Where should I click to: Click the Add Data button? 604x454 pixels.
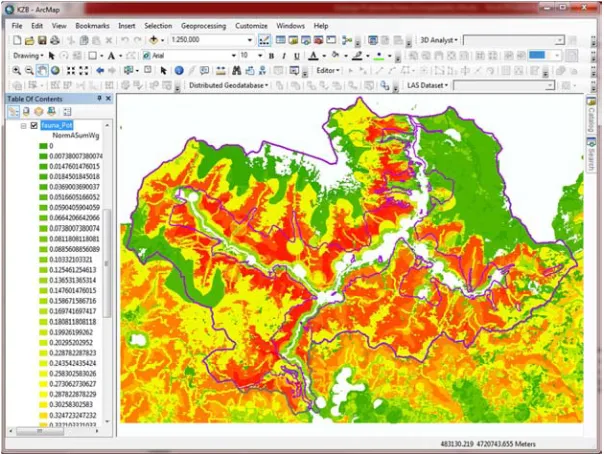pos(154,40)
